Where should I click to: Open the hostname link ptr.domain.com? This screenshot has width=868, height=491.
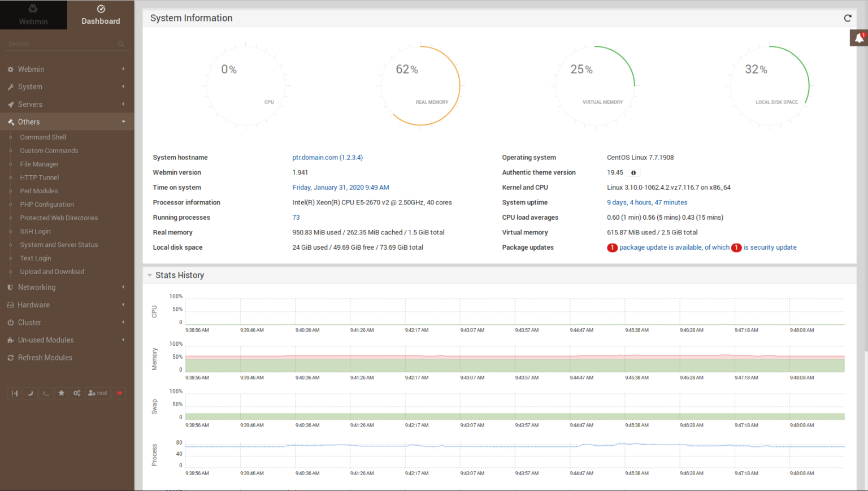328,157
